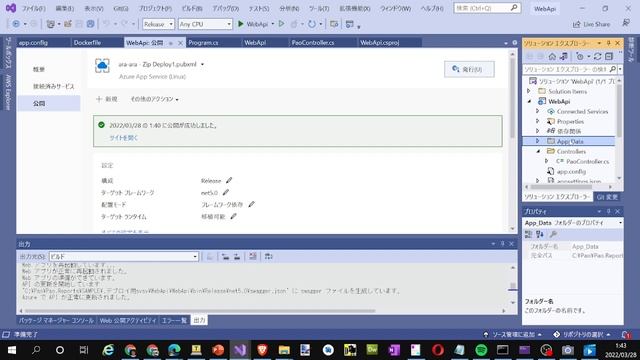Open the ツール menu
Viewport: 640px width, 360px height.
click(319, 8)
